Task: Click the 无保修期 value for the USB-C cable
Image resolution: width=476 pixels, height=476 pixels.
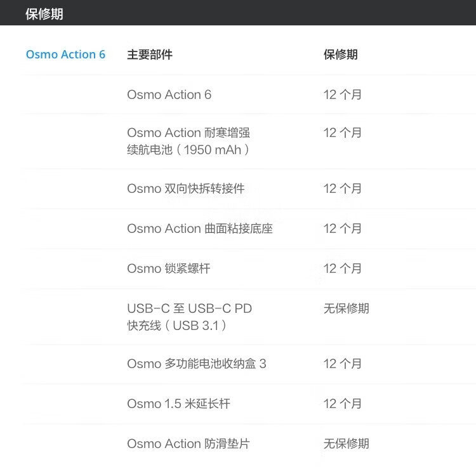Action: [346, 308]
